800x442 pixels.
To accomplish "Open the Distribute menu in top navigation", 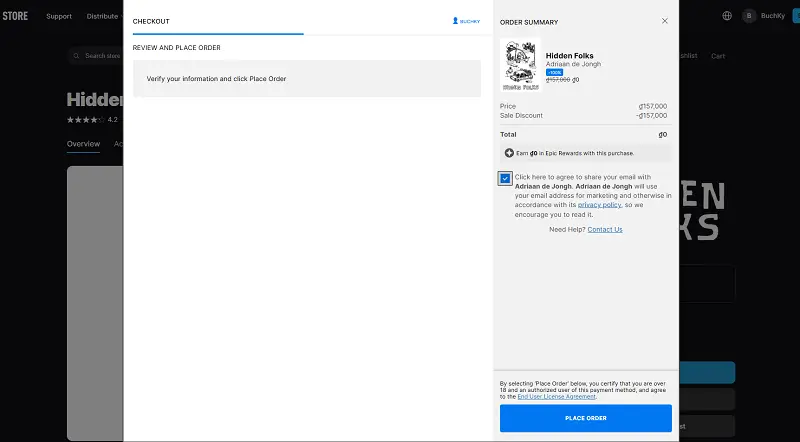I will coord(102,16).
